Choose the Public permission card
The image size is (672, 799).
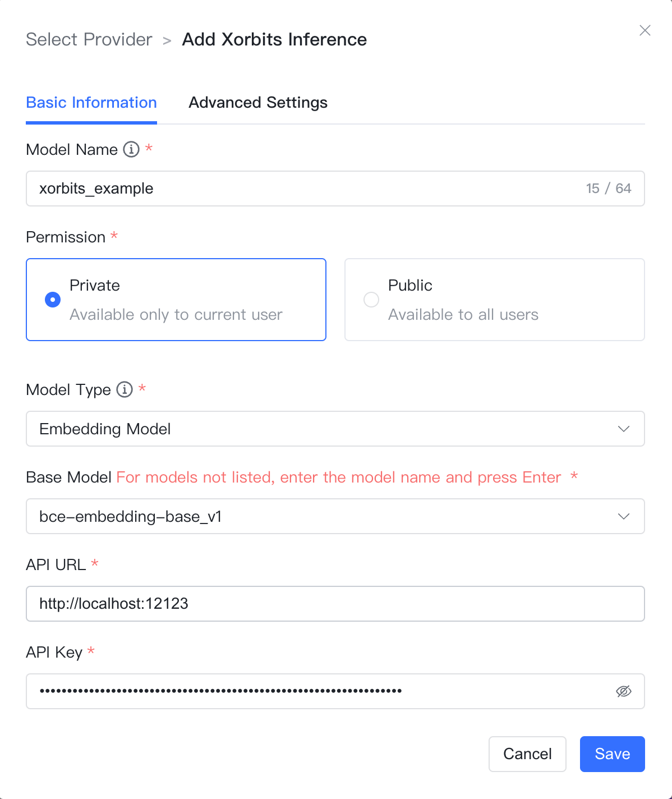click(495, 300)
